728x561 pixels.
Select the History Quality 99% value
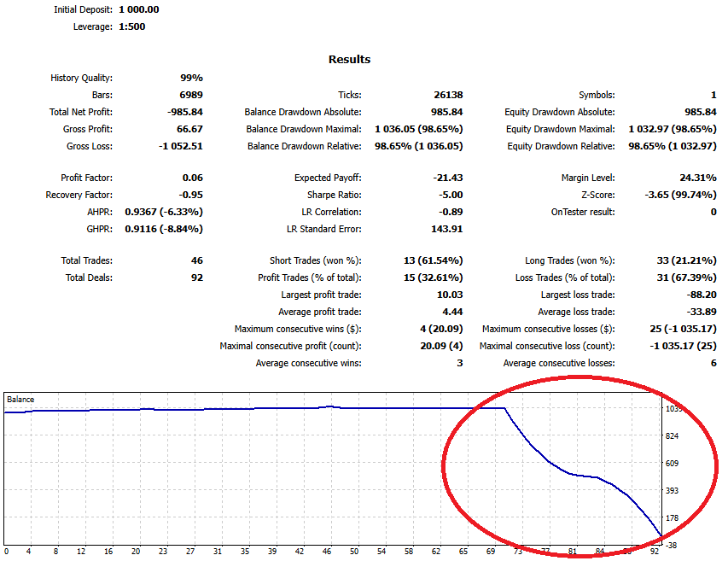[x=191, y=78]
